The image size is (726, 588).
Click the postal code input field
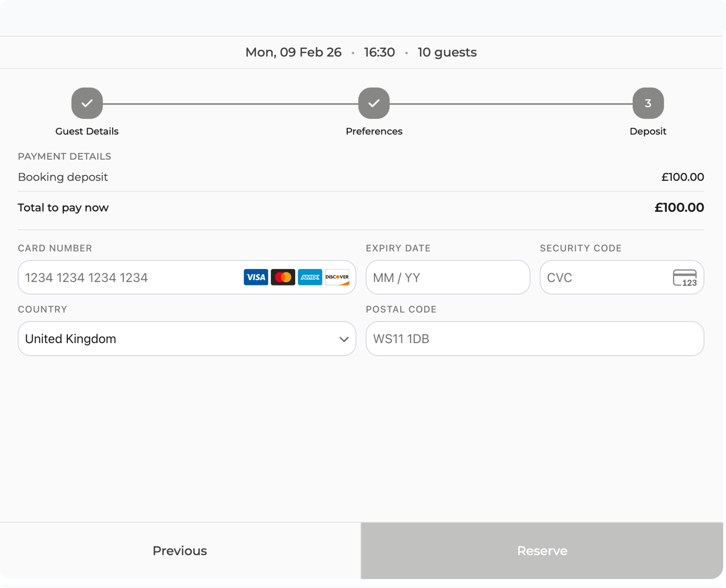pos(534,339)
